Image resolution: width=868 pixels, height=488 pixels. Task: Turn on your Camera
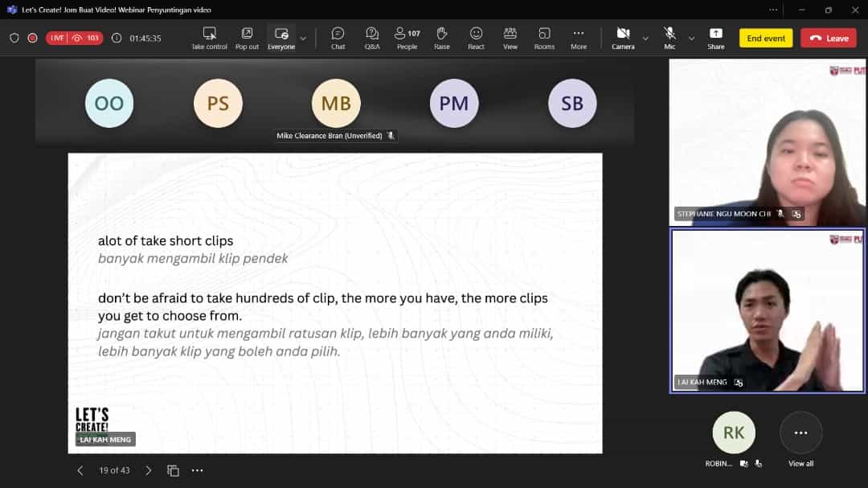pos(623,37)
